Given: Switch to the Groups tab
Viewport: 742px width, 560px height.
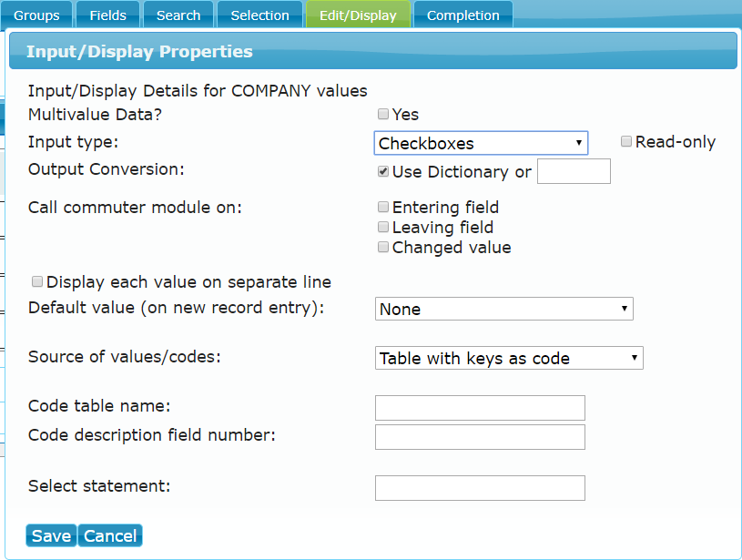Looking at the screenshot, I should [x=36, y=15].
